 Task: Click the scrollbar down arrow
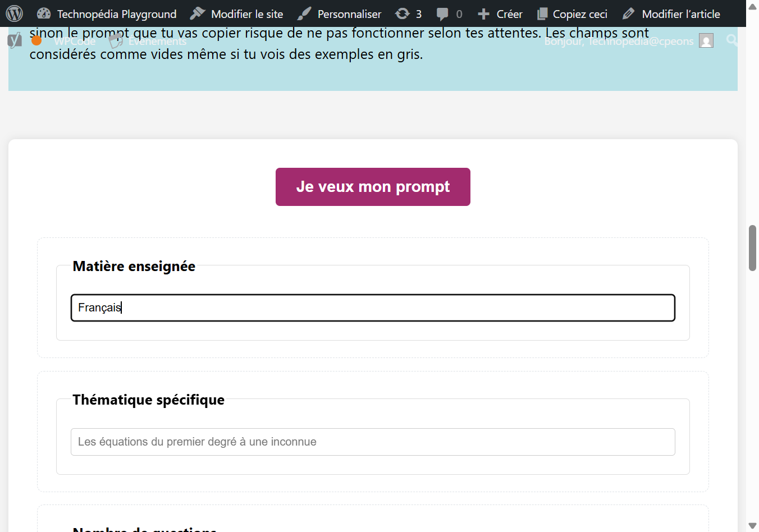coord(752,526)
